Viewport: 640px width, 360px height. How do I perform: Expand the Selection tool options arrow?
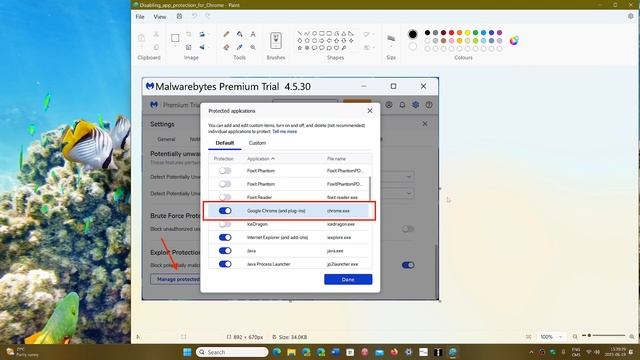[x=175, y=47]
